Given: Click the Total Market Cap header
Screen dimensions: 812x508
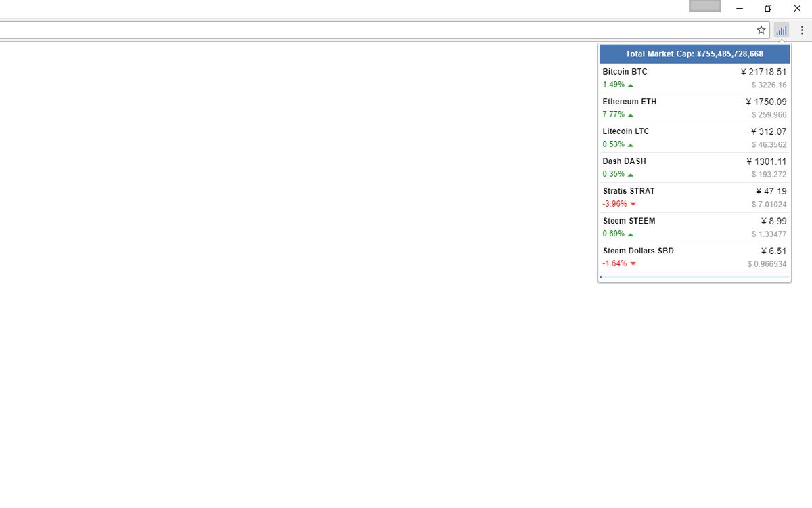Looking at the screenshot, I should pos(694,54).
